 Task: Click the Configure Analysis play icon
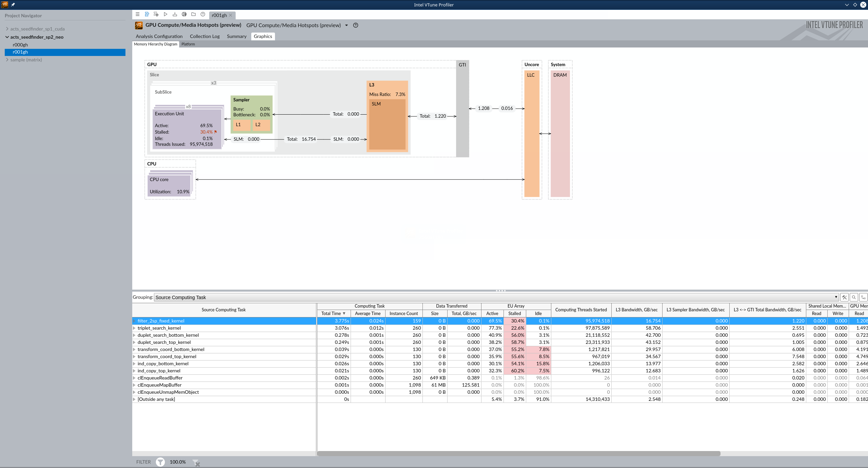[165, 15]
